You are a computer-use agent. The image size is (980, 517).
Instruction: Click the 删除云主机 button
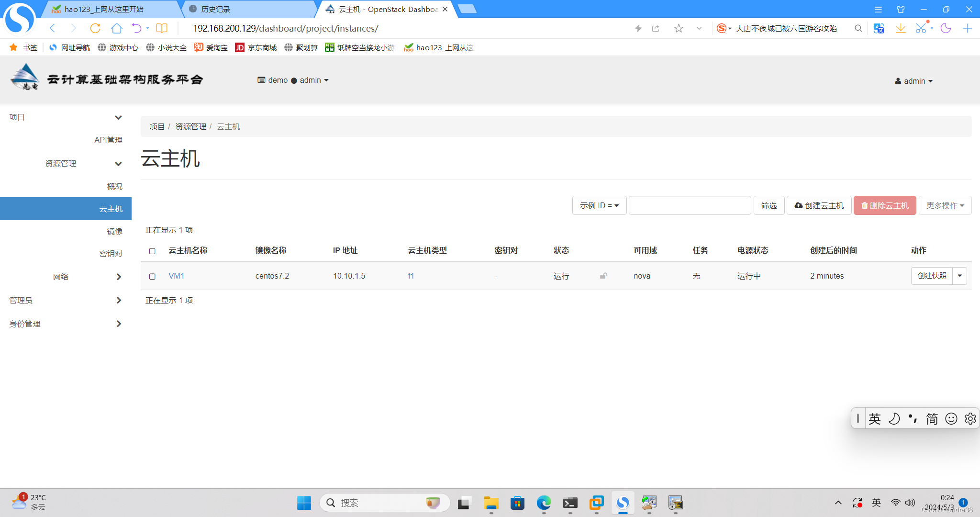[885, 205]
